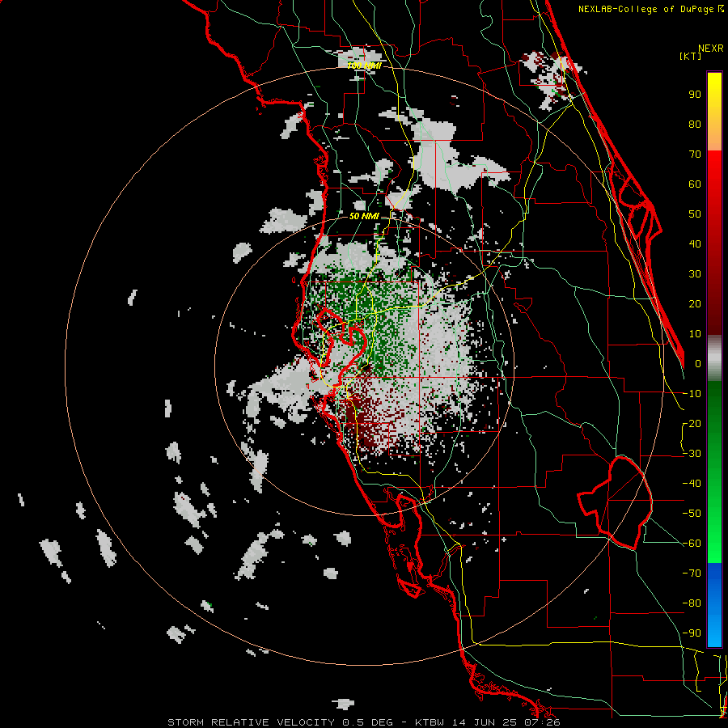Click the positive 20 knot scale label
Viewport: 728px width, 728px height.
[x=695, y=303]
